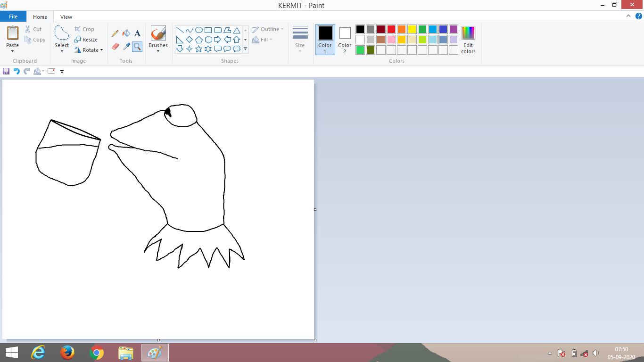Choose the Diamond shape
The width and height of the screenshot is (644, 362).
point(189,39)
